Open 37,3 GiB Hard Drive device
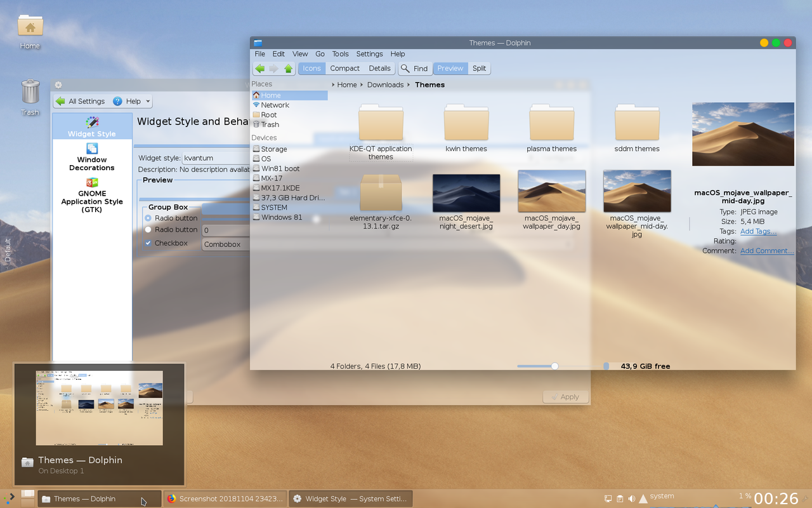Screen dimensions: 812x508 tap(289, 198)
